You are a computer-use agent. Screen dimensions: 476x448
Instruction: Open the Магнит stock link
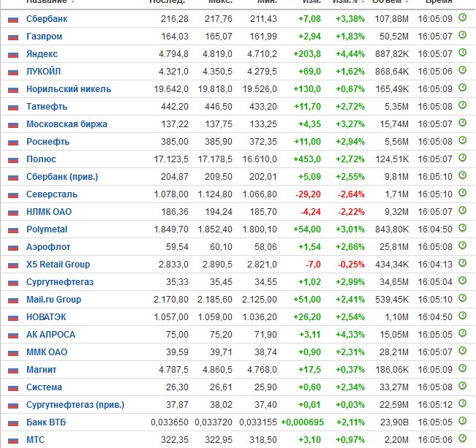point(41,370)
